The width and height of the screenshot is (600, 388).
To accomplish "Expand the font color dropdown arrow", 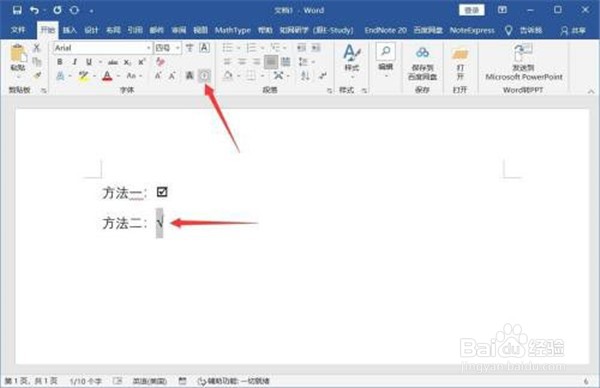I will coord(118,76).
